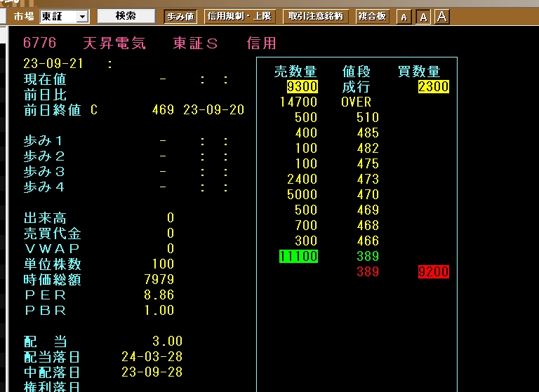Click the stock name 天昇電気
539x392 pixels.
tap(114, 43)
